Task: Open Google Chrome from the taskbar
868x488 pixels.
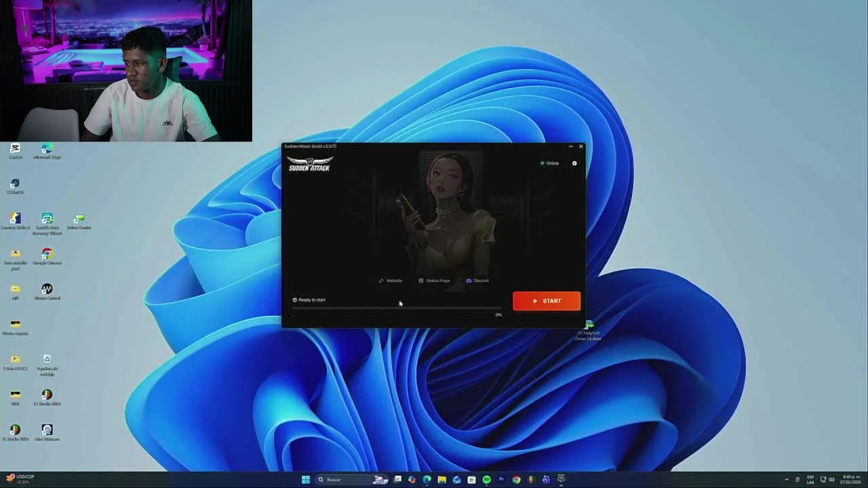Action: pyautogui.click(x=516, y=480)
